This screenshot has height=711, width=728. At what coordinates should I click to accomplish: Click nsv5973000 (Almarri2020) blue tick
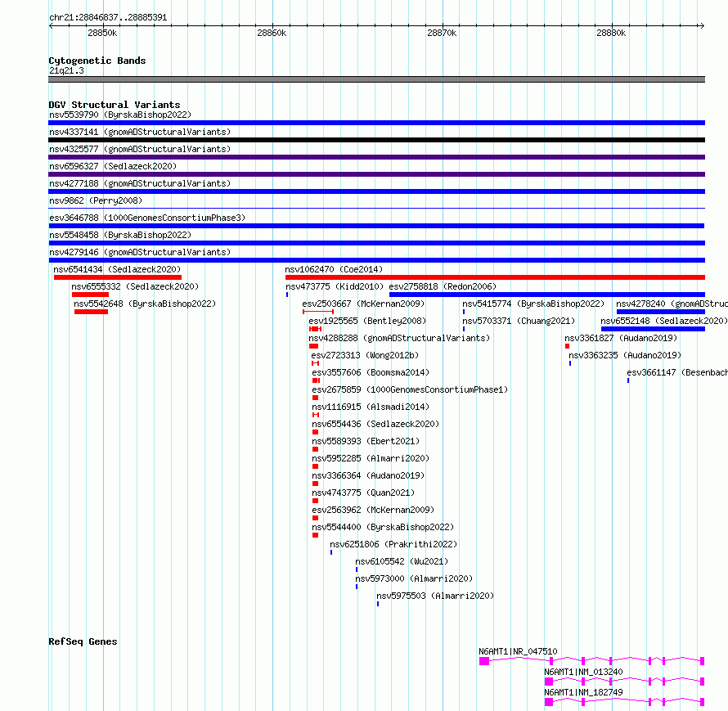click(357, 587)
